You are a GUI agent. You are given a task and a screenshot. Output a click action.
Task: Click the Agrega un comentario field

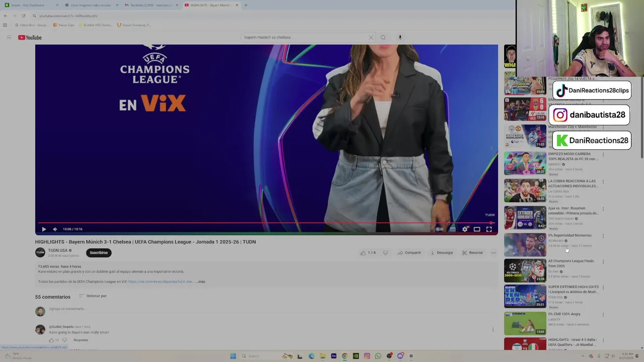click(x=272, y=309)
